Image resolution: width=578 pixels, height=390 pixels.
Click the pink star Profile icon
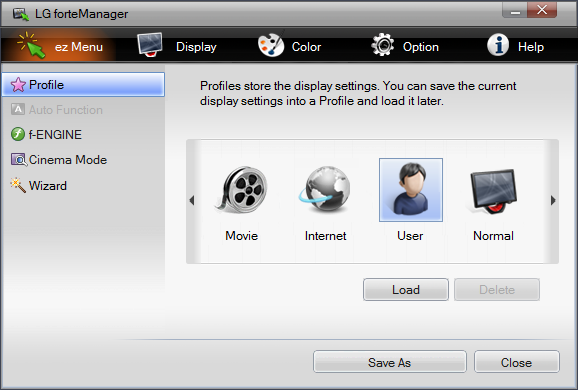click(x=18, y=85)
